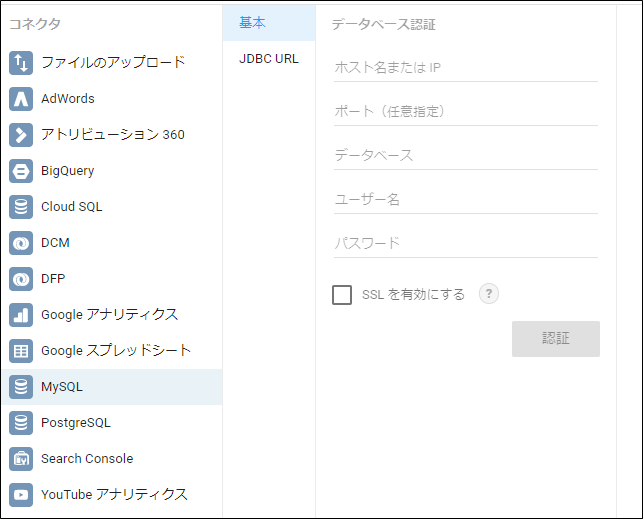643x519 pixels.
Task: Open the Google Spreadsheet grid icon
Action: 21,351
